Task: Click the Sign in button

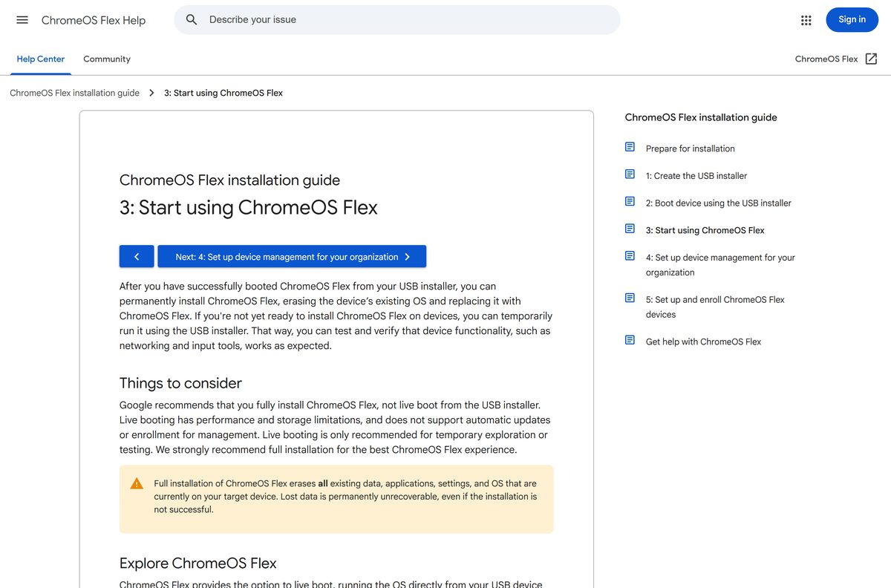Action: coord(852,20)
